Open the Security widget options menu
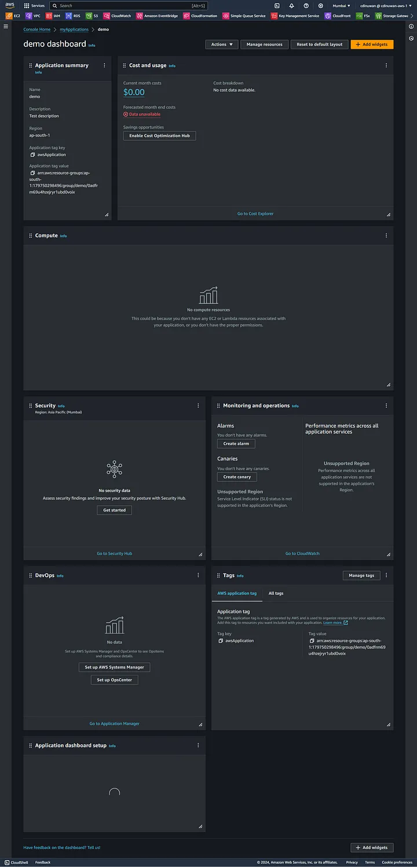The height and width of the screenshot is (868, 417). pyautogui.click(x=198, y=406)
